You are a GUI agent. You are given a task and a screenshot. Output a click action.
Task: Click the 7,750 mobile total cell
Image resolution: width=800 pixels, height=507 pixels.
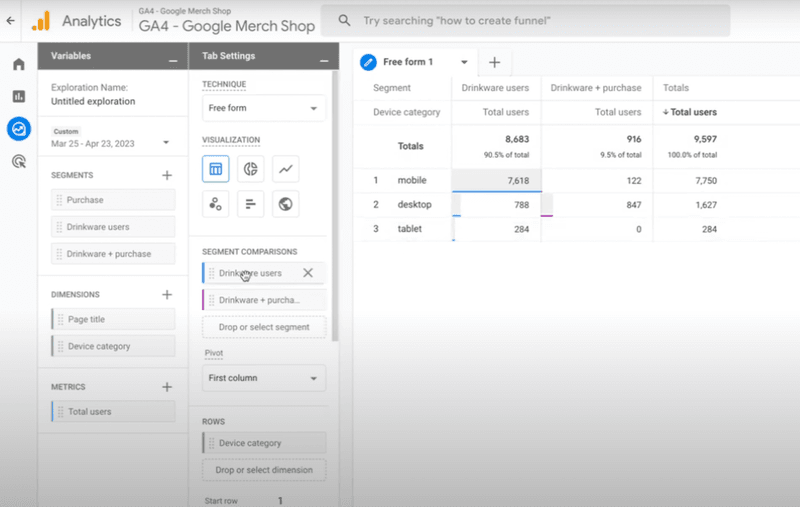(x=706, y=181)
